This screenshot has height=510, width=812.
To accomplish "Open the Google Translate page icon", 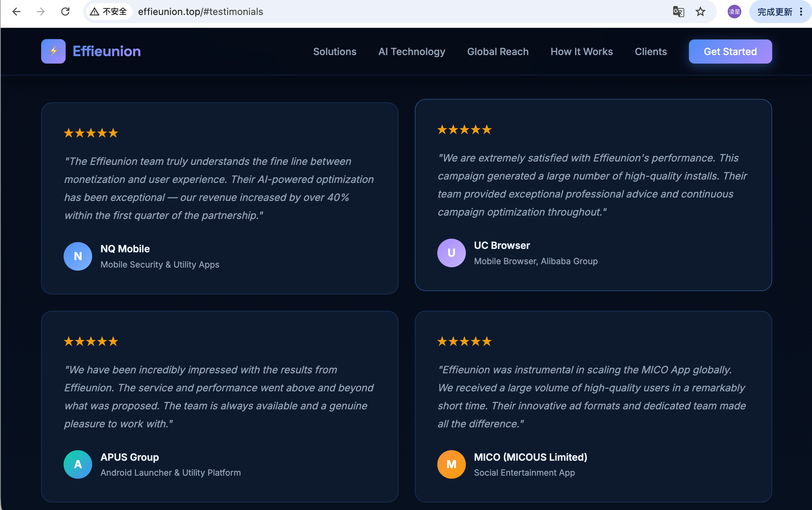I will click(678, 12).
